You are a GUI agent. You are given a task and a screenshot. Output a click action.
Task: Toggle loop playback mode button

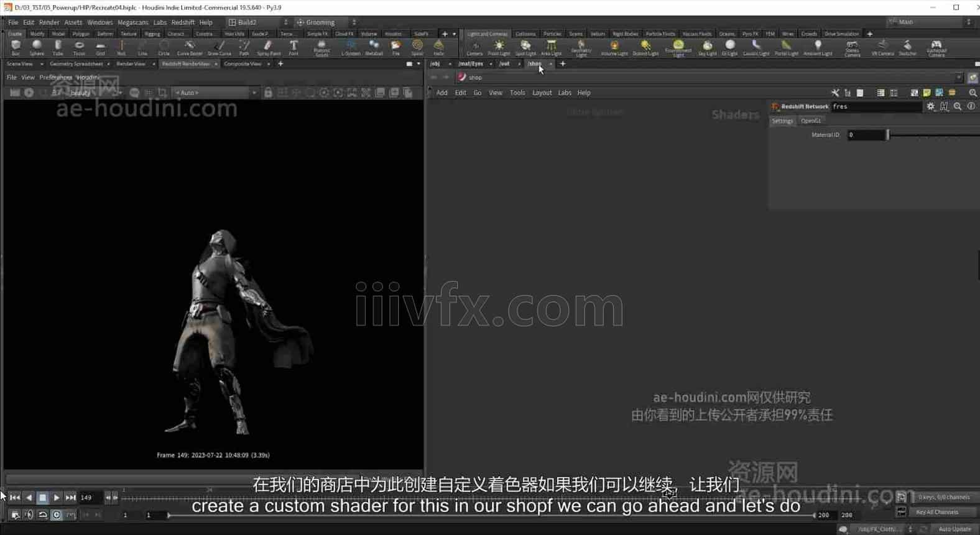(x=42, y=514)
